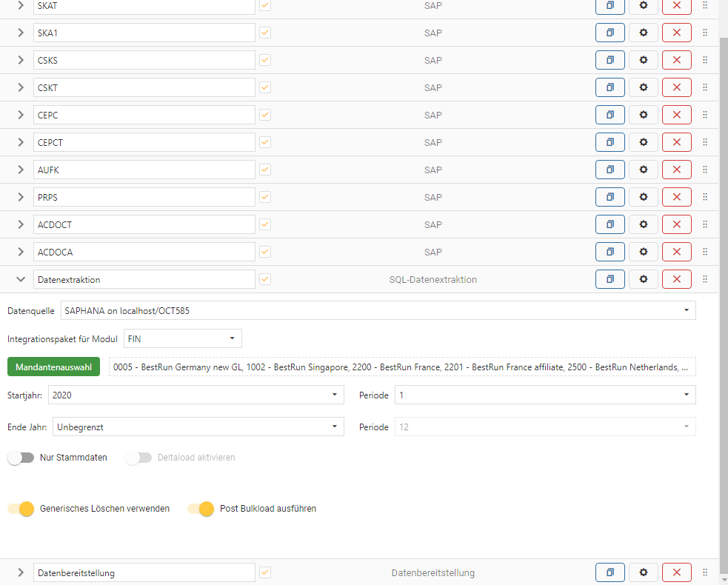Disable Generisches Löschen verwenden switch
The image size is (728, 585).
[x=21, y=509]
